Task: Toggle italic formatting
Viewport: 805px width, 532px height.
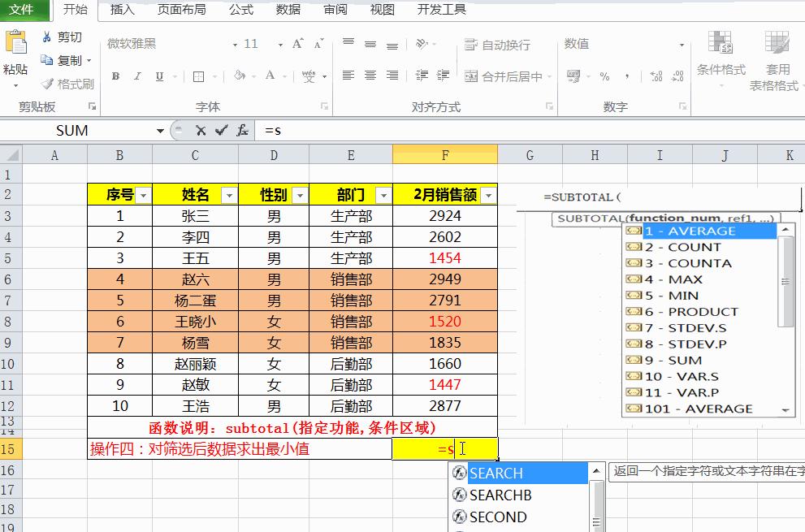Action: [x=136, y=76]
